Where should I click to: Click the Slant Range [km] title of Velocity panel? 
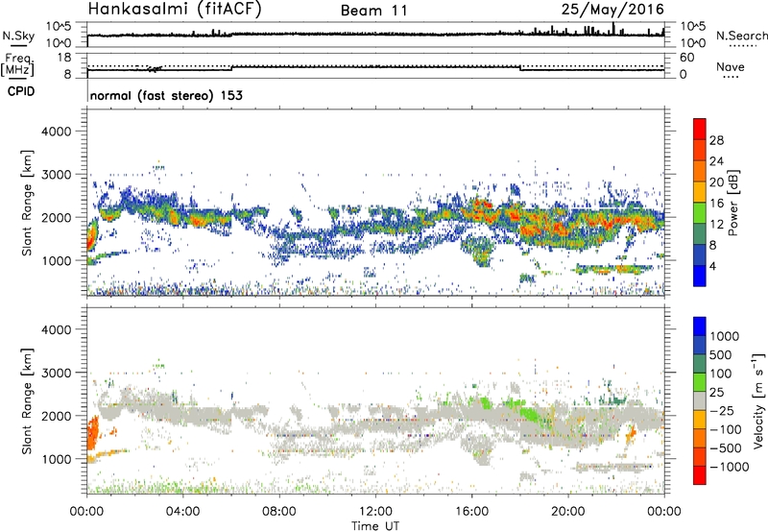(x=27, y=400)
